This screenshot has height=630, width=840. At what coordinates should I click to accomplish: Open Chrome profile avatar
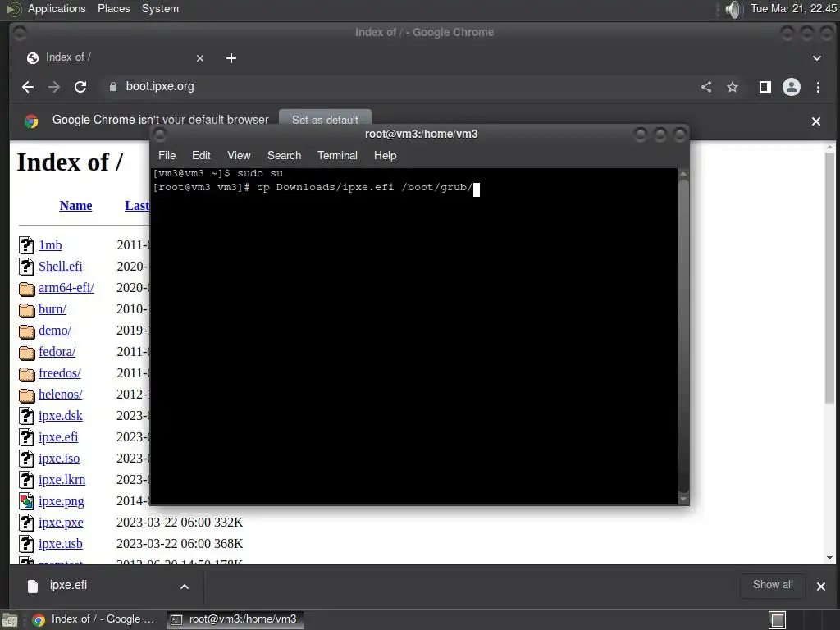pyautogui.click(x=792, y=87)
